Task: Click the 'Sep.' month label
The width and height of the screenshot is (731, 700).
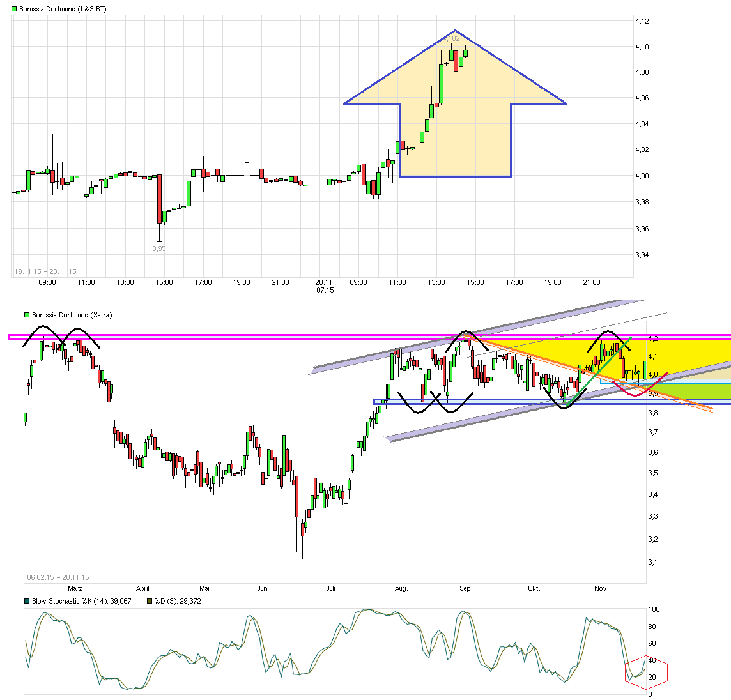Action: pos(466,588)
